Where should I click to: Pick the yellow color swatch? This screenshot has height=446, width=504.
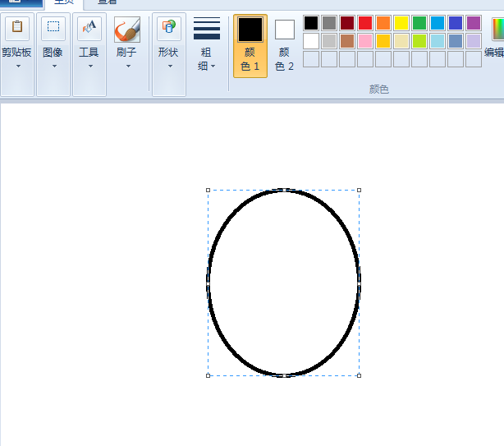click(401, 23)
